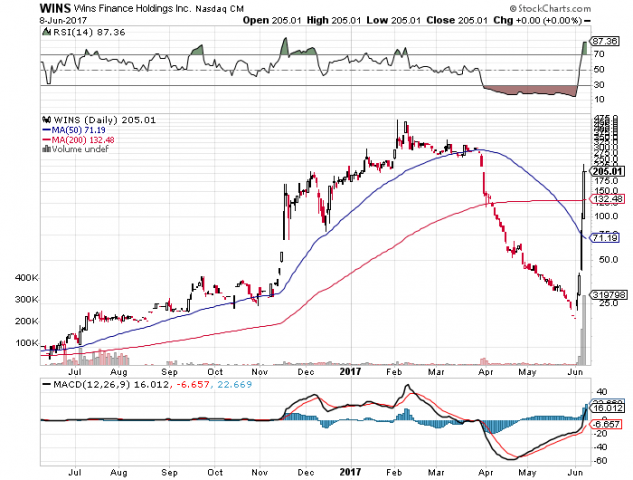Click the 200K volume axis label
The height and width of the screenshot is (480, 633).
point(27,321)
